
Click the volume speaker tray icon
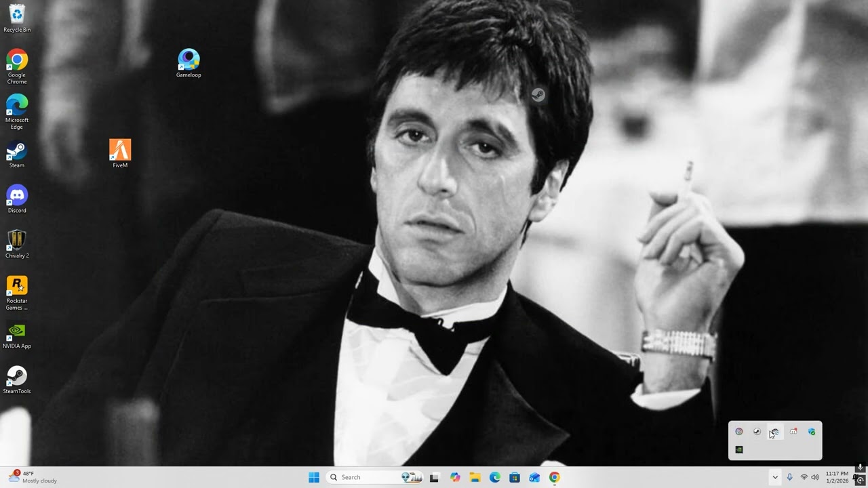coord(815,477)
